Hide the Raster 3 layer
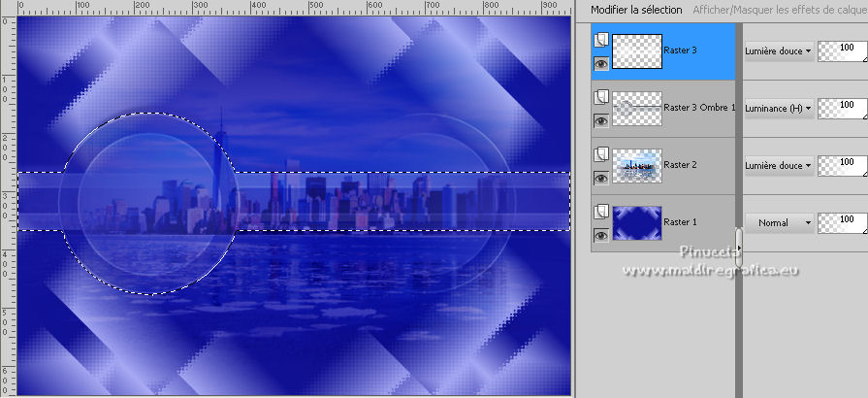This screenshot has height=398, width=868. 601,64
